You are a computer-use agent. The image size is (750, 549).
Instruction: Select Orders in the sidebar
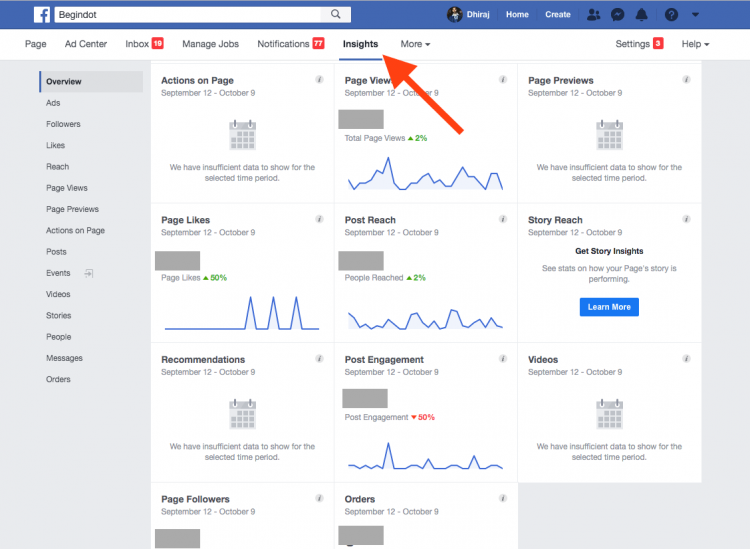(58, 380)
